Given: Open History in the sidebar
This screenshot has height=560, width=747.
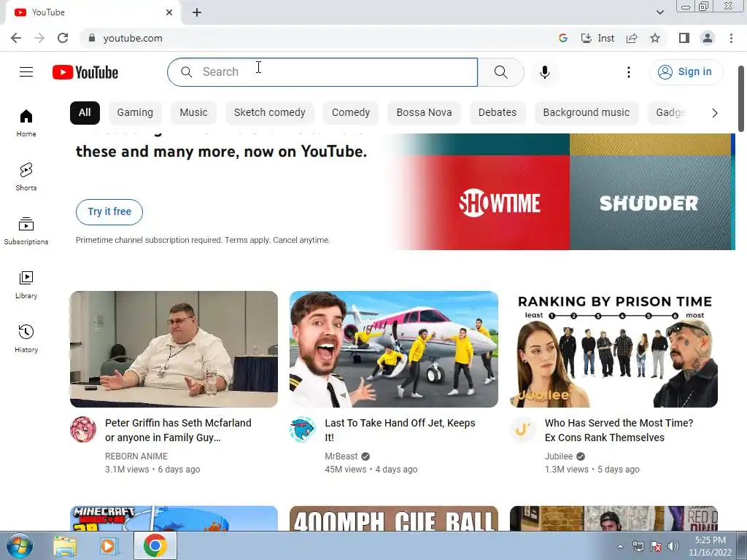Looking at the screenshot, I should pos(26,338).
